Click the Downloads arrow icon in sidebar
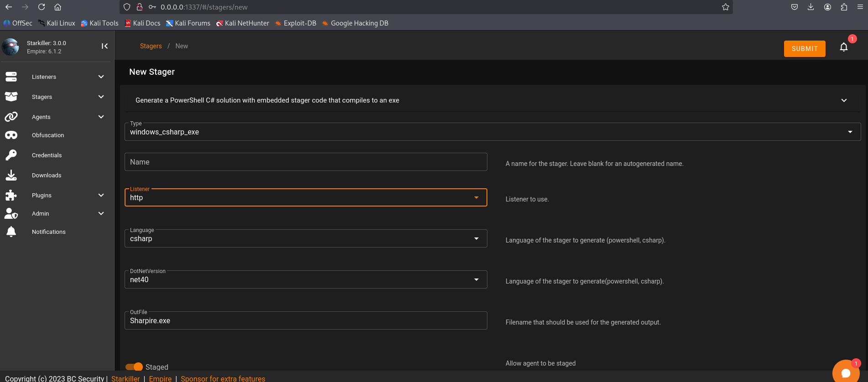 coord(11,175)
